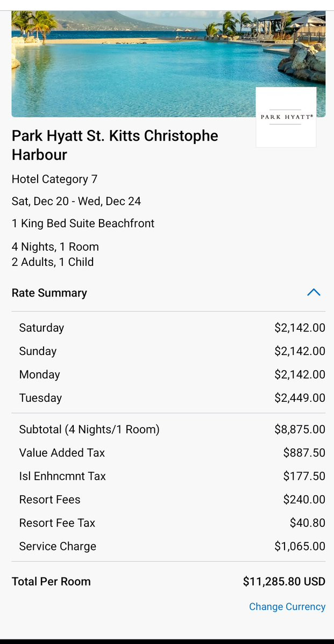Click the Value Added Tax line

pyautogui.click(x=168, y=453)
